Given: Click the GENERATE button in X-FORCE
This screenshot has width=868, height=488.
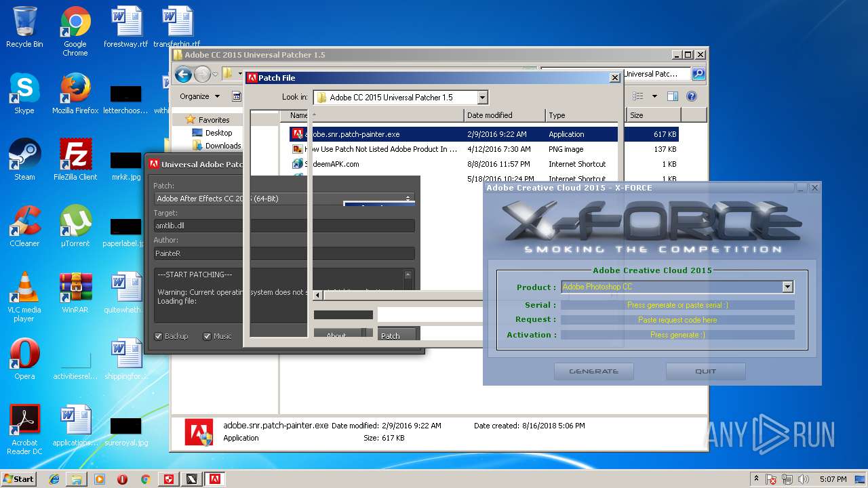Looking at the screenshot, I should [593, 371].
